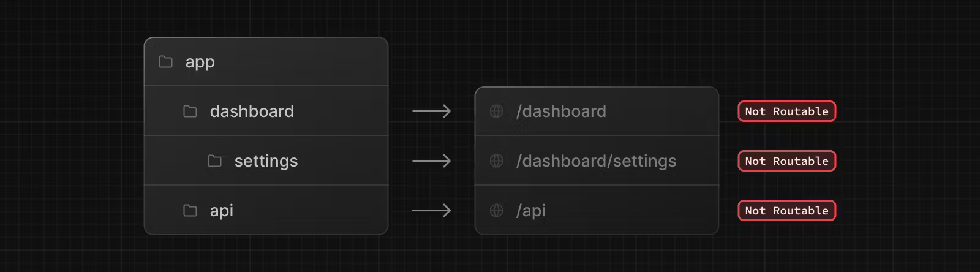980x272 pixels.
Task: Click Not Routable badge next to /api
Action: click(x=786, y=211)
